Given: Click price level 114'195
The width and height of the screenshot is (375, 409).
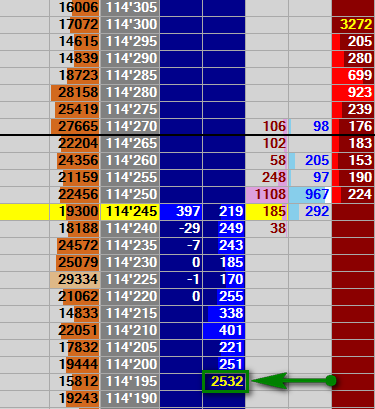Looking at the screenshot, I should tap(130, 381).
